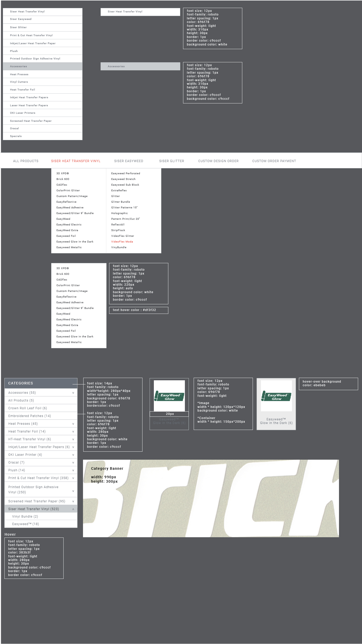
Task: Choose the red VideoFlex Moda menu entry
Action: click(122, 242)
